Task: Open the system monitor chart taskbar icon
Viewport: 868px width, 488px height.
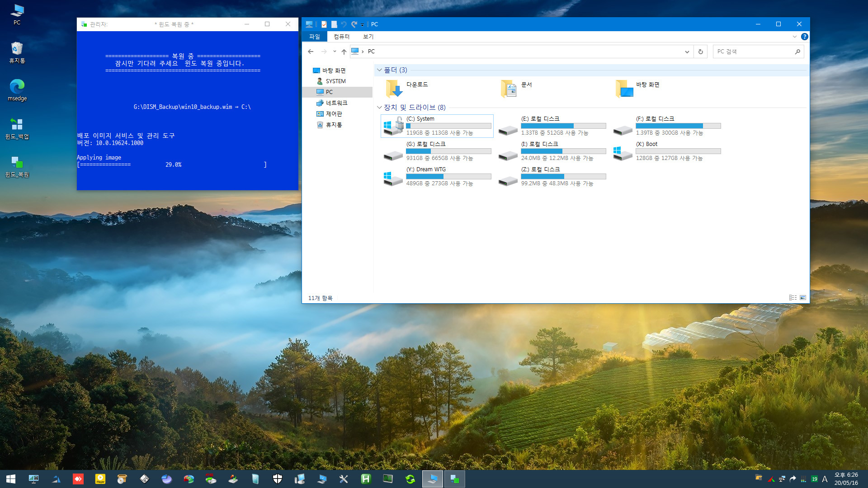Action: [388, 479]
